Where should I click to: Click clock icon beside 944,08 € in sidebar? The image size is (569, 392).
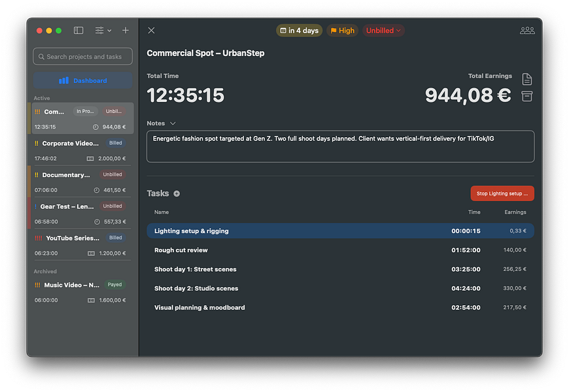[x=95, y=127]
